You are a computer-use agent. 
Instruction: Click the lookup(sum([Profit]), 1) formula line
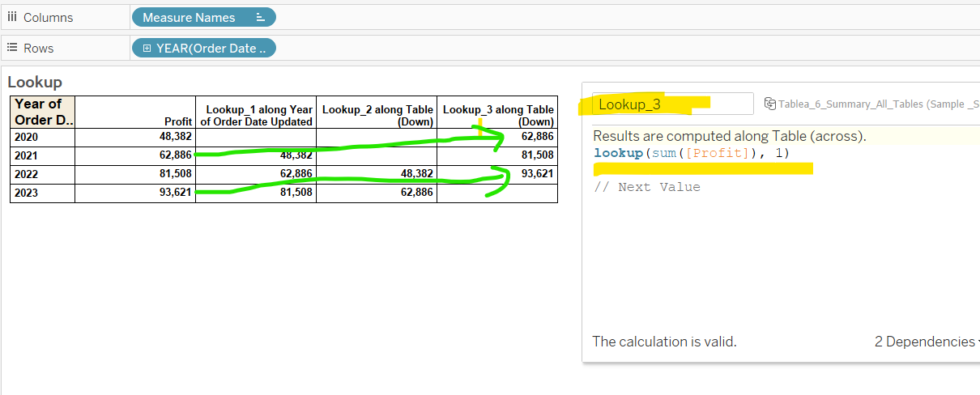click(x=691, y=153)
